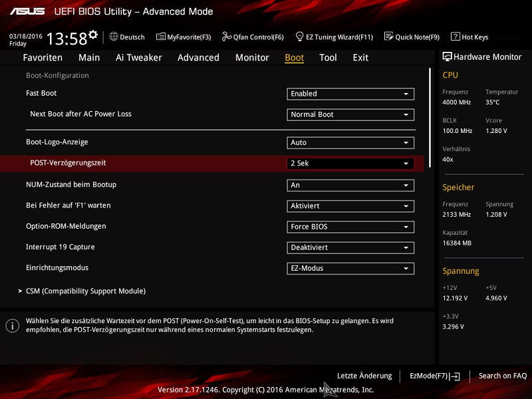The width and height of the screenshot is (532, 399).
Task: Click the info icon beside the help text
Action: click(x=13, y=326)
